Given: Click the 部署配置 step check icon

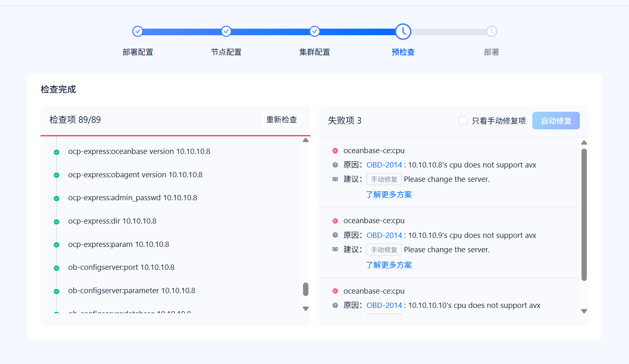Looking at the screenshot, I should point(138,31).
